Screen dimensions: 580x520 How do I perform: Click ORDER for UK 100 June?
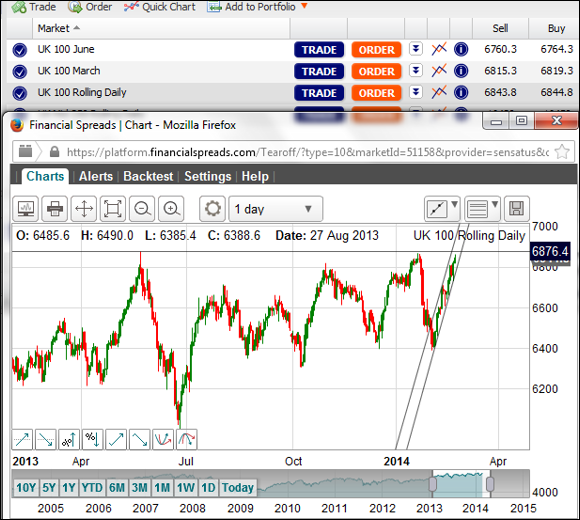(377, 50)
